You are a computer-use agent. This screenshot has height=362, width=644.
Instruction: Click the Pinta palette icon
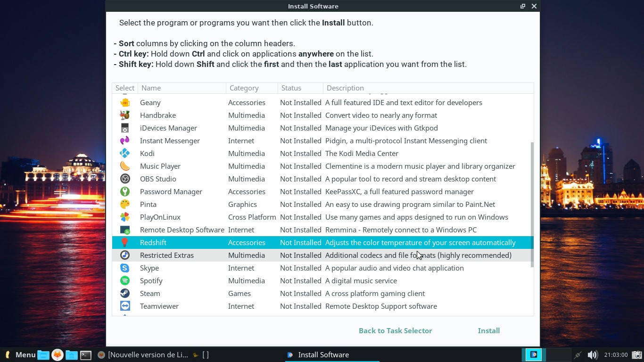coord(125,205)
